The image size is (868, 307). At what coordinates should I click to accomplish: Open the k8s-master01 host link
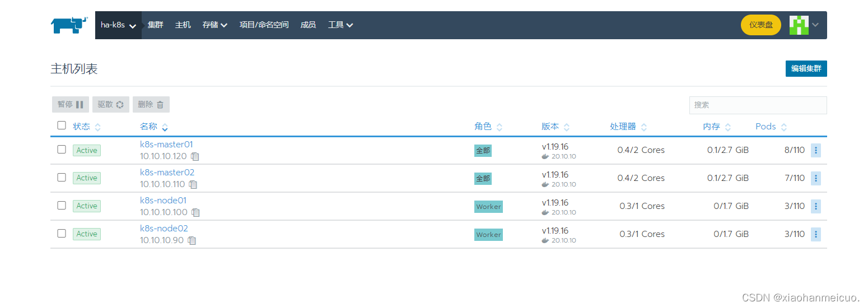166,145
